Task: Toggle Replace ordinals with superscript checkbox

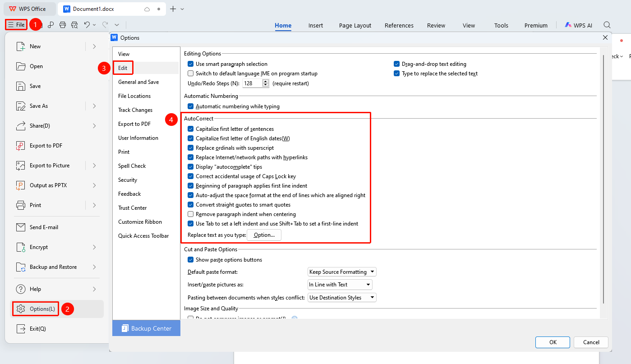Action: click(191, 148)
